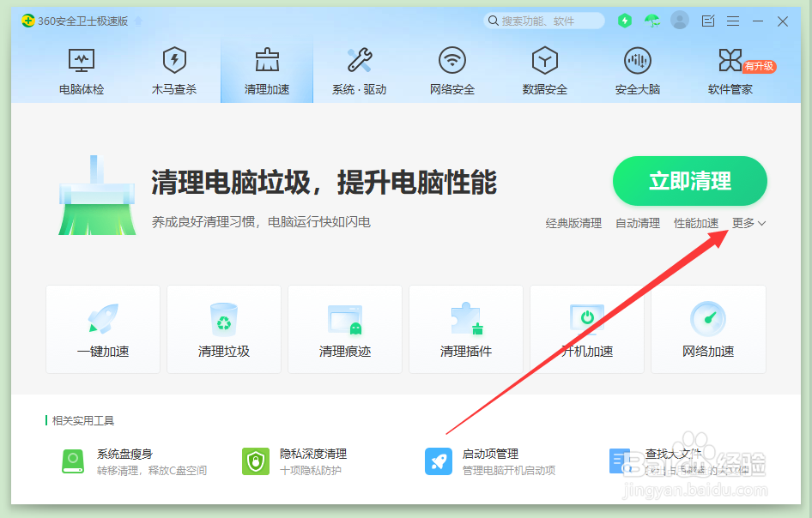Close the 360安全卫士 window

click(x=783, y=21)
